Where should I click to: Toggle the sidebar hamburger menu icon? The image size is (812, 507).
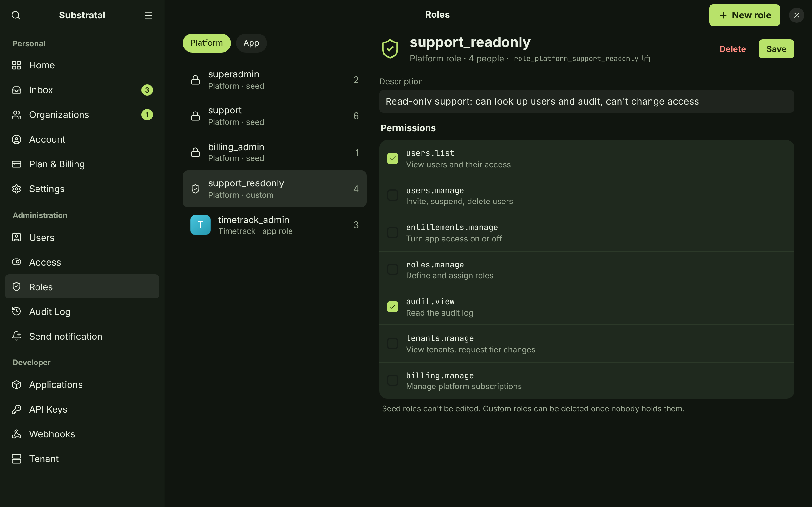(148, 15)
